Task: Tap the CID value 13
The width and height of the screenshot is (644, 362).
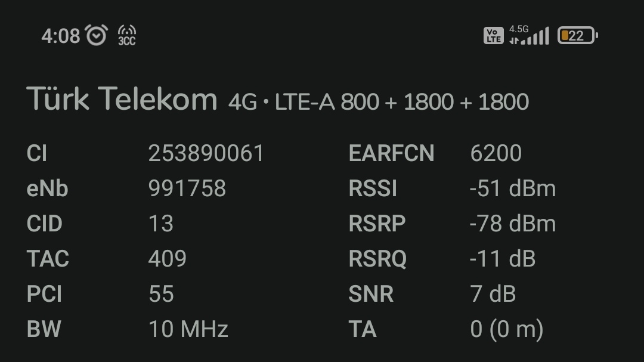Action: tap(161, 224)
